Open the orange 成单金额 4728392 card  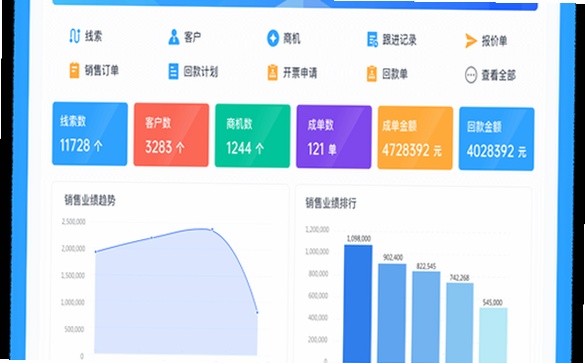(x=415, y=138)
